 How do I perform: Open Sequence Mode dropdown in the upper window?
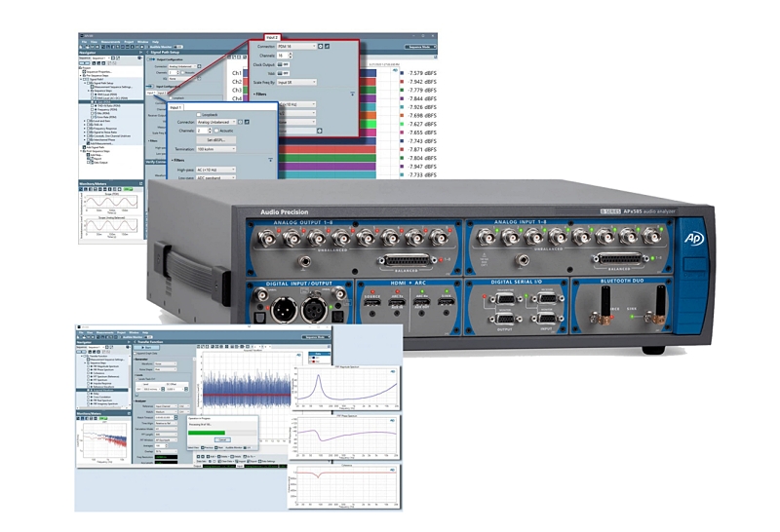point(420,47)
